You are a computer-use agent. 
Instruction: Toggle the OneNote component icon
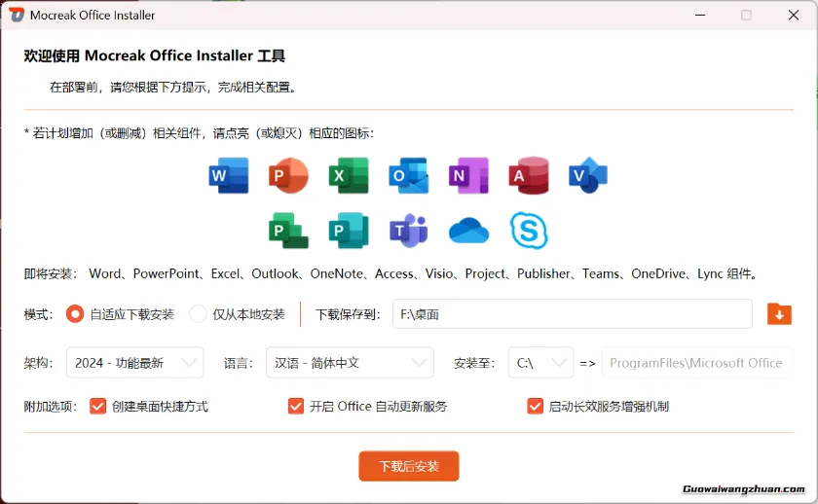(x=468, y=176)
